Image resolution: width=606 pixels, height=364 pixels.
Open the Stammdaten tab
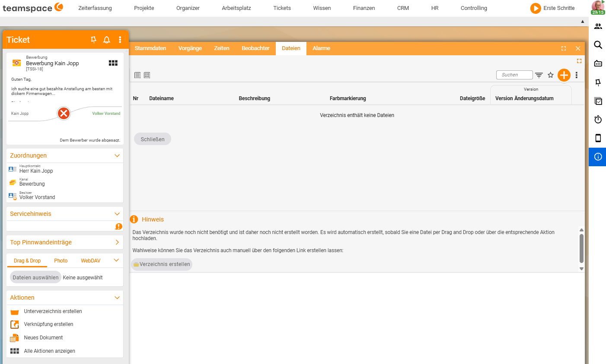click(150, 48)
